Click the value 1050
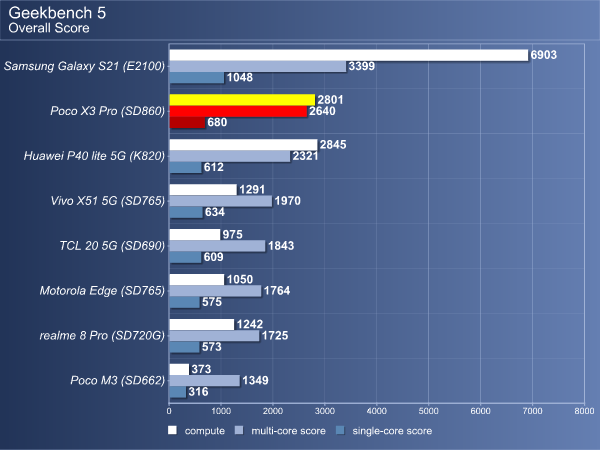 (x=240, y=279)
